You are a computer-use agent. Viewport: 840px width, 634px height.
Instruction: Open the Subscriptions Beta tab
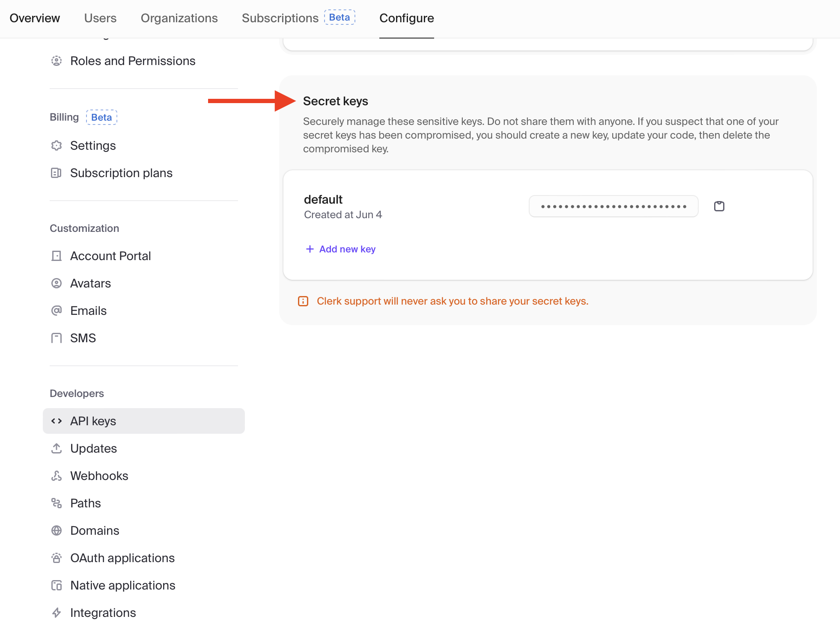(298, 18)
